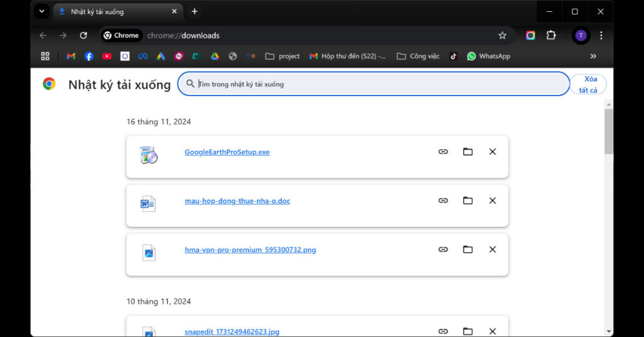Open snapedit_1731249462623.jpg link
644x337 pixels.
click(x=232, y=332)
